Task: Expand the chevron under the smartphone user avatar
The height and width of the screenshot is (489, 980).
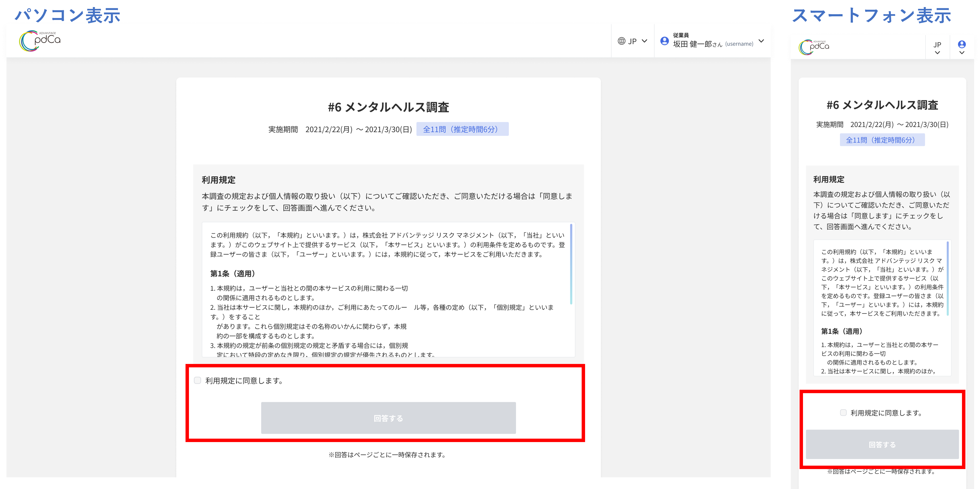Action: (x=962, y=53)
